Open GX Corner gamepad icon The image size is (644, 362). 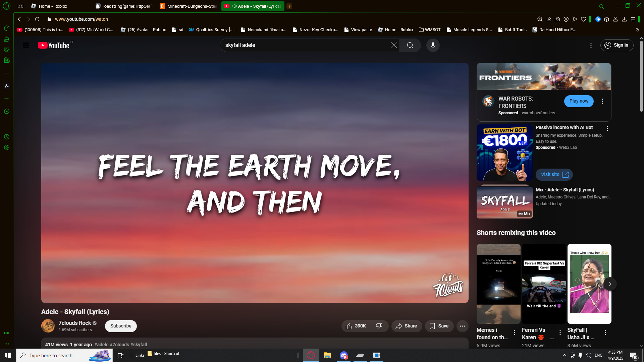(x=20, y=6)
